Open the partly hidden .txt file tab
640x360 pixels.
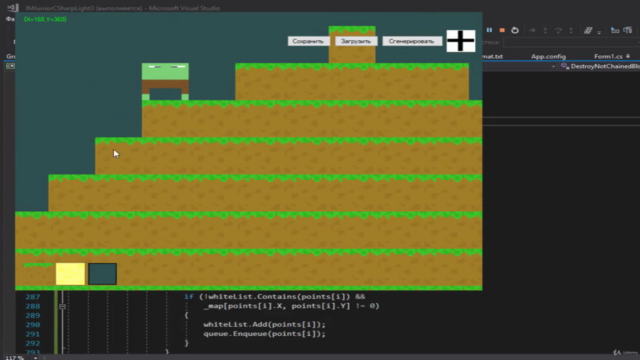[493, 56]
